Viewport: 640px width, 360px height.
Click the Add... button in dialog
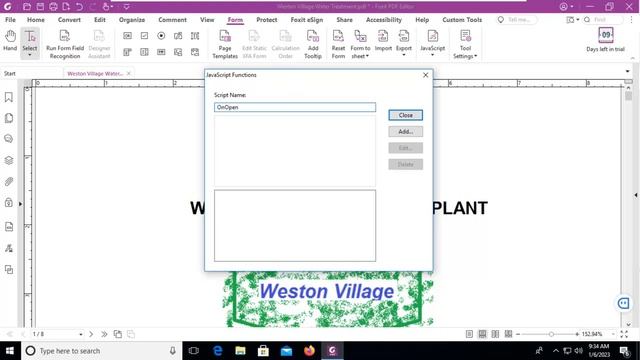(406, 131)
